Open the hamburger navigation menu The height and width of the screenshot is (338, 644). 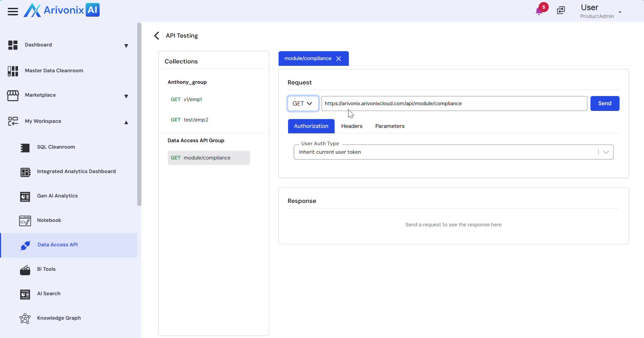pyautogui.click(x=13, y=12)
